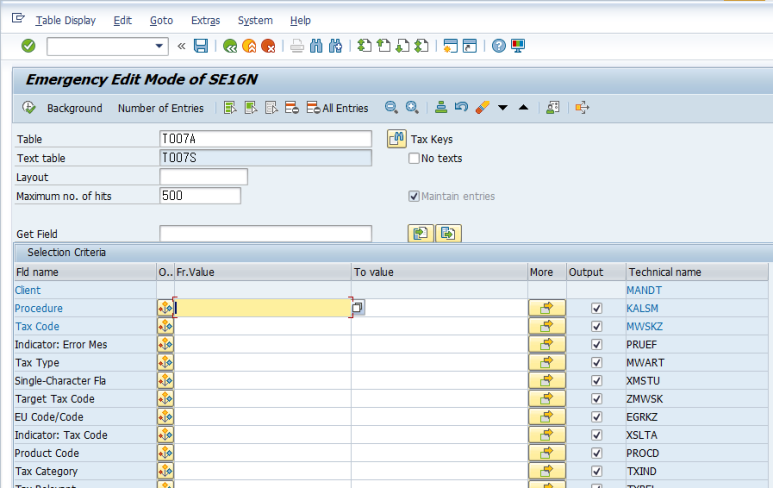This screenshot has height=488, width=773.
Task: Click the zoom in magnifier icon
Action: click(x=412, y=107)
